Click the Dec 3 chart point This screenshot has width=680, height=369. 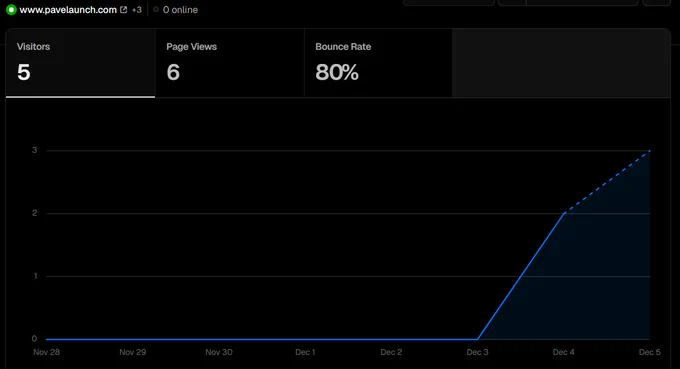point(477,339)
